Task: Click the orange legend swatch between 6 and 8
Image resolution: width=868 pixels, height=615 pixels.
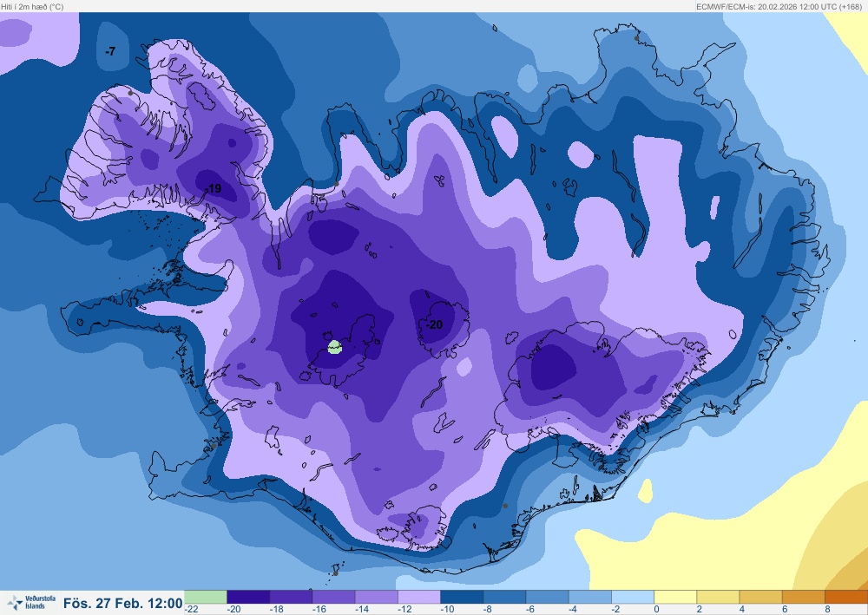Action: 803,597
